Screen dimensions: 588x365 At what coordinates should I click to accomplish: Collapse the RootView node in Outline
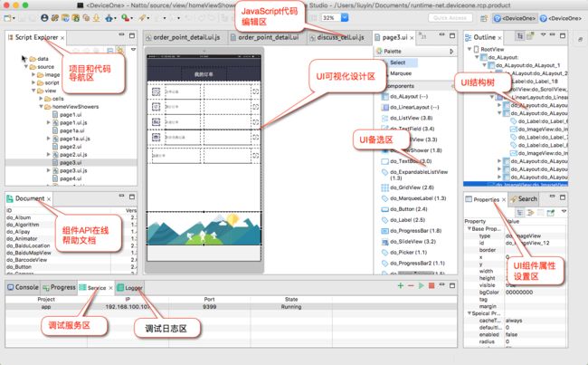click(x=469, y=49)
